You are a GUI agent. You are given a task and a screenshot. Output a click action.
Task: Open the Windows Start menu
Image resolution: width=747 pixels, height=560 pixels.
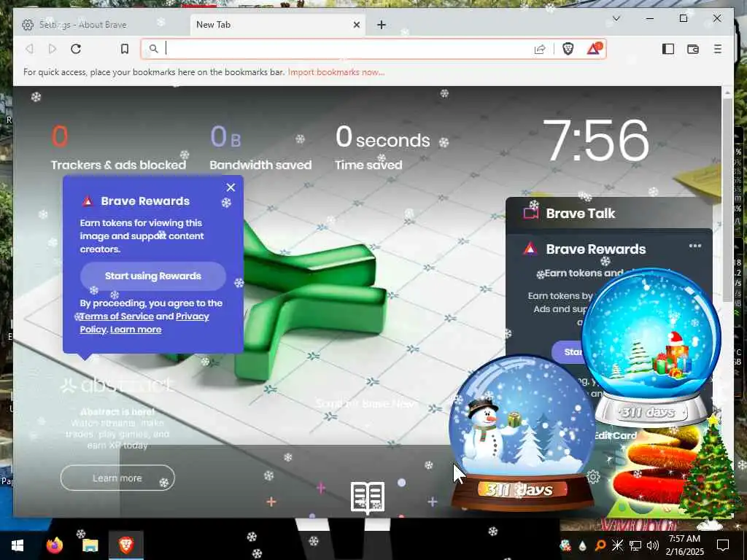click(18, 545)
